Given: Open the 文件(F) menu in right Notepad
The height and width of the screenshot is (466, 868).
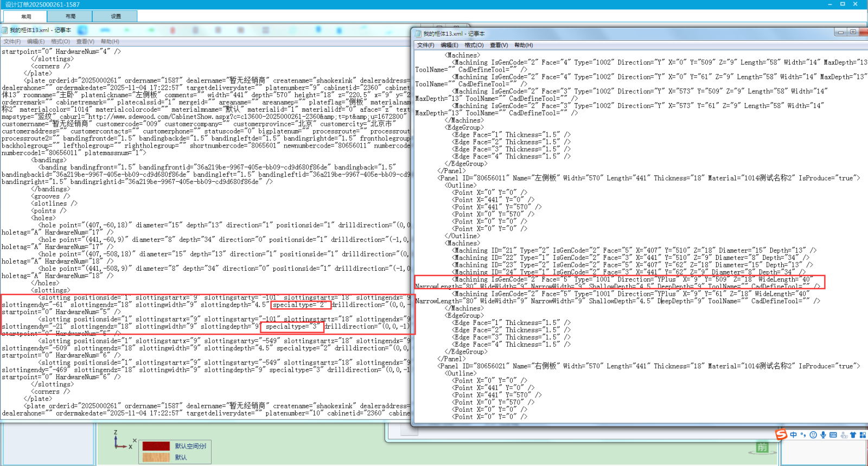Looking at the screenshot, I should 425,45.
